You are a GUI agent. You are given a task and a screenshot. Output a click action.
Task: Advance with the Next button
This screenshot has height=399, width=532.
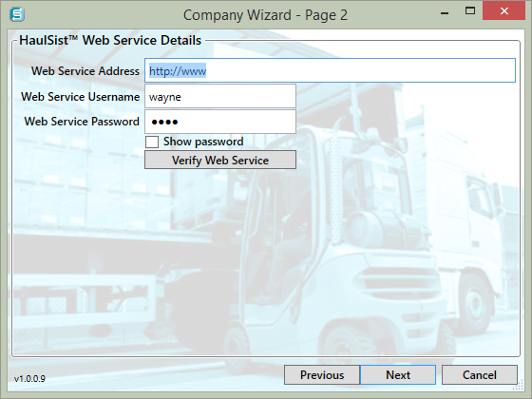pos(398,375)
